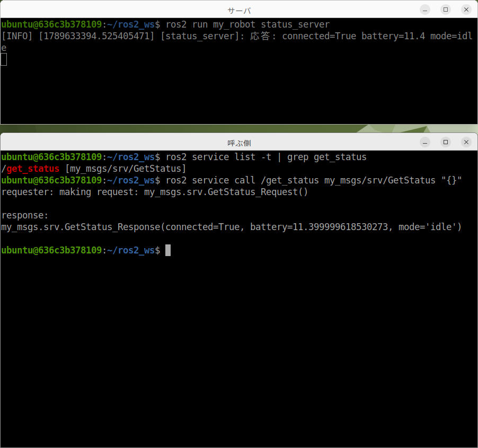Maximize the 呼ぶ側 terminal window

coord(446,142)
